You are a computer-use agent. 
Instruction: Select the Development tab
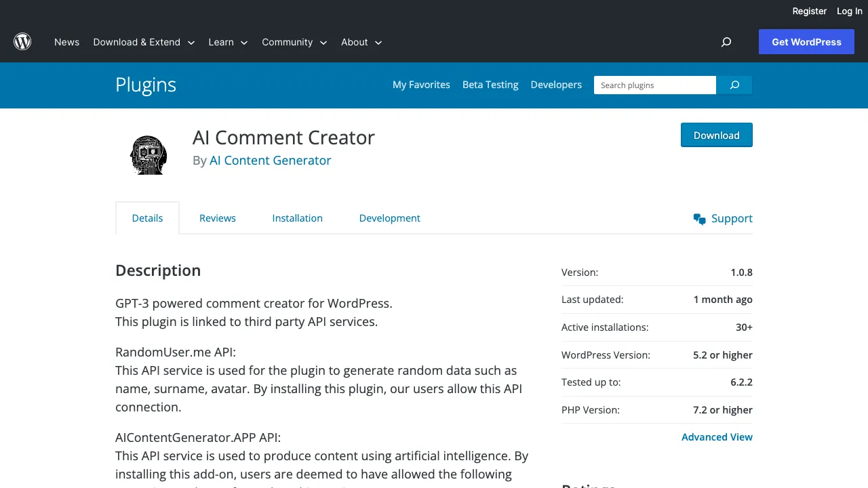(389, 218)
